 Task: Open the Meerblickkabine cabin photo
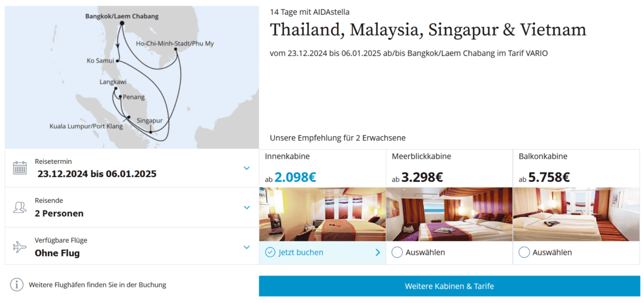[449, 214]
